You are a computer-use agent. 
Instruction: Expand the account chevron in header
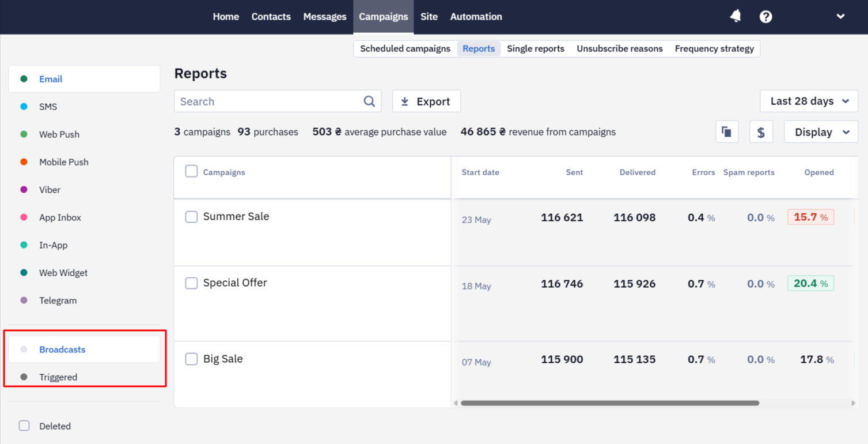click(x=840, y=16)
